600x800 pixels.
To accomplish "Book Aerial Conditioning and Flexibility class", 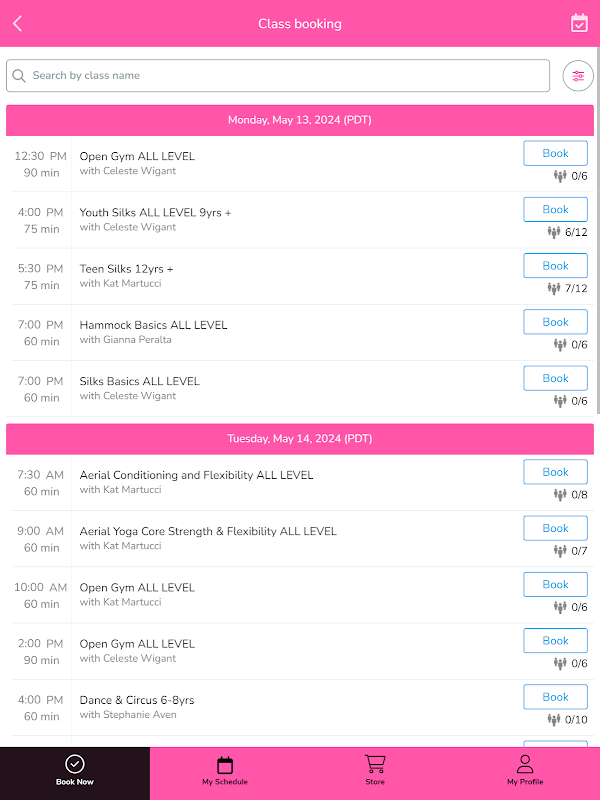I will click(555, 472).
